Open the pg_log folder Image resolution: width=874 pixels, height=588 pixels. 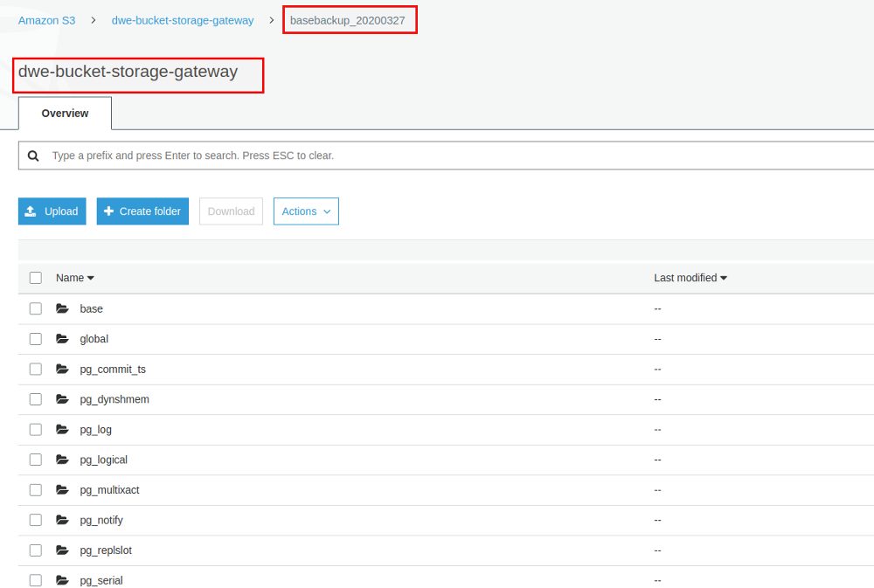(x=96, y=430)
